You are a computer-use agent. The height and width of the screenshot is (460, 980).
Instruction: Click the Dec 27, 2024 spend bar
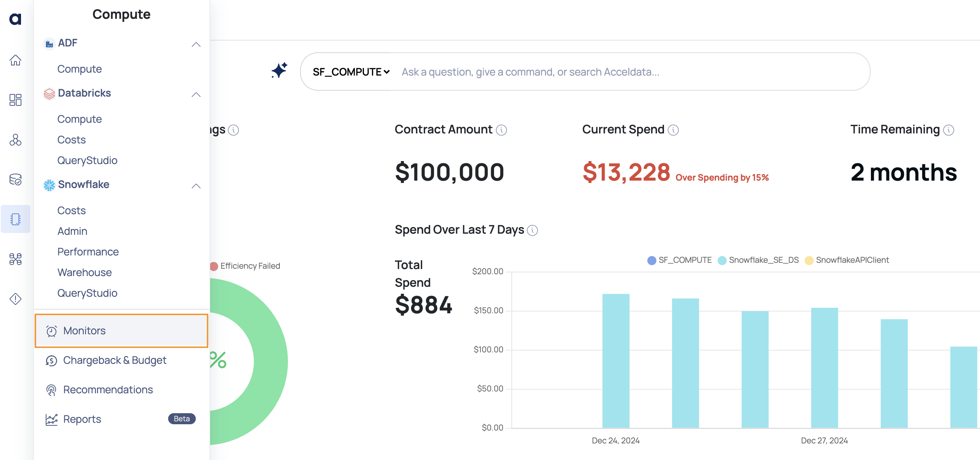point(824,367)
